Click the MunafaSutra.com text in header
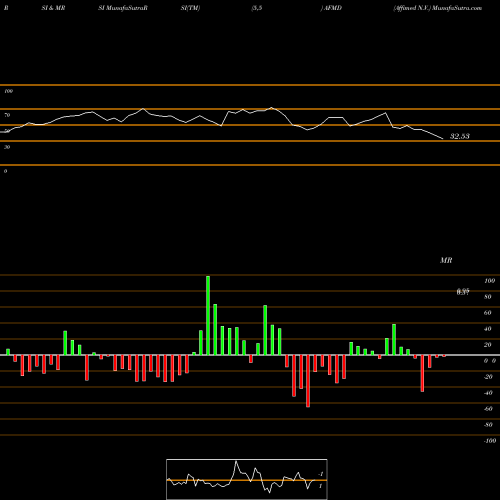Image resolution: width=500 pixels, height=500 pixels. tap(457, 8)
